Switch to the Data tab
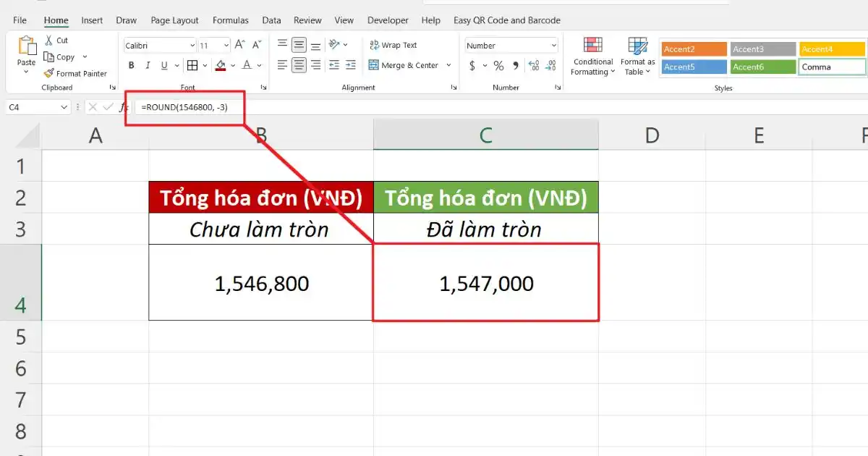 tap(271, 20)
